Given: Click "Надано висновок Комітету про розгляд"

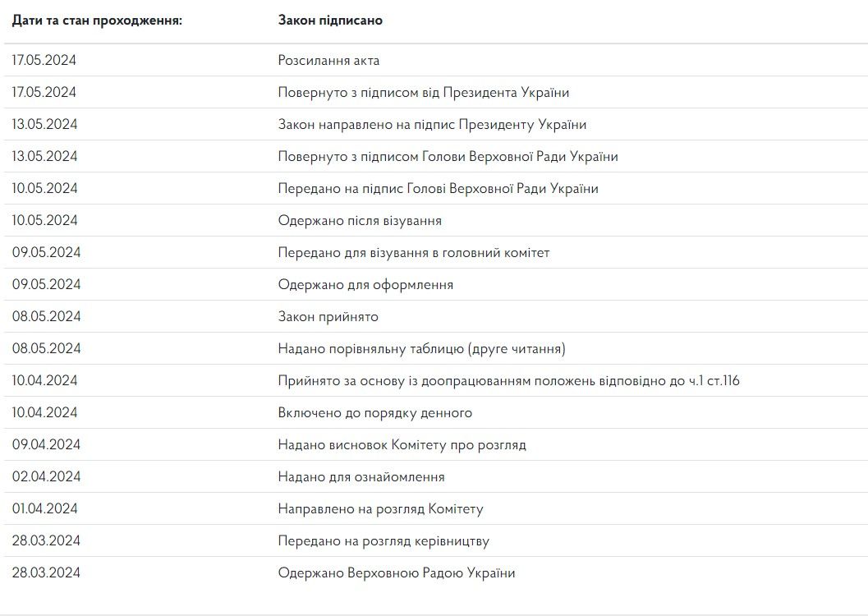Looking at the screenshot, I should 402,444.
